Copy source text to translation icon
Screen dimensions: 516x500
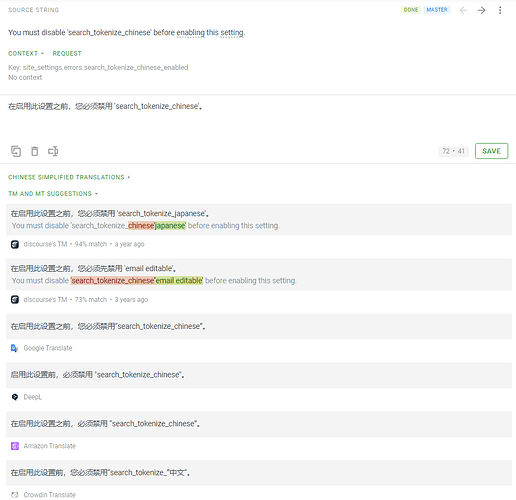pyautogui.click(x=16, y=151)
